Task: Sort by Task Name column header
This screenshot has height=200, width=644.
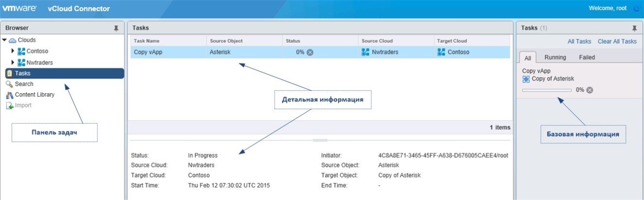Action: 168,41
